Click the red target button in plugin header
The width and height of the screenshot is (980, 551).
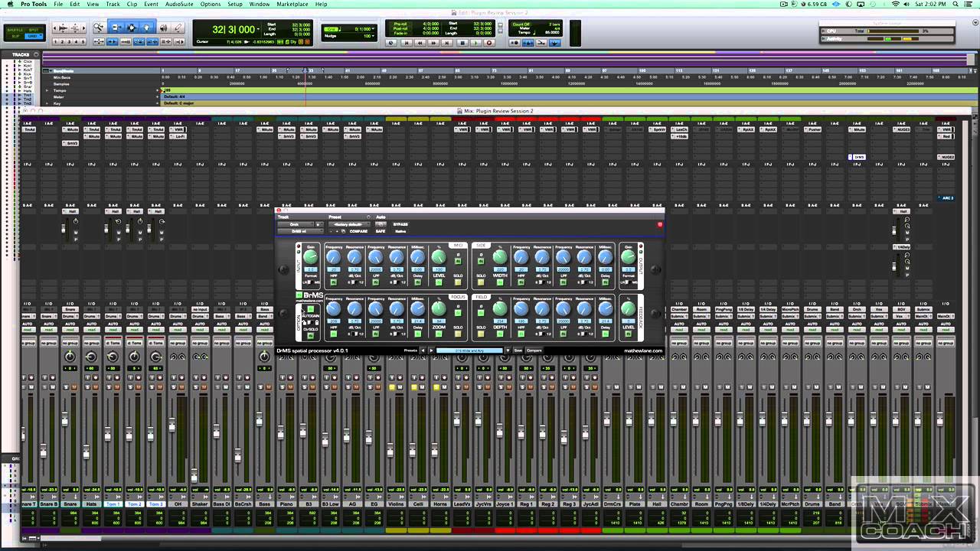(x=660, y=224)
